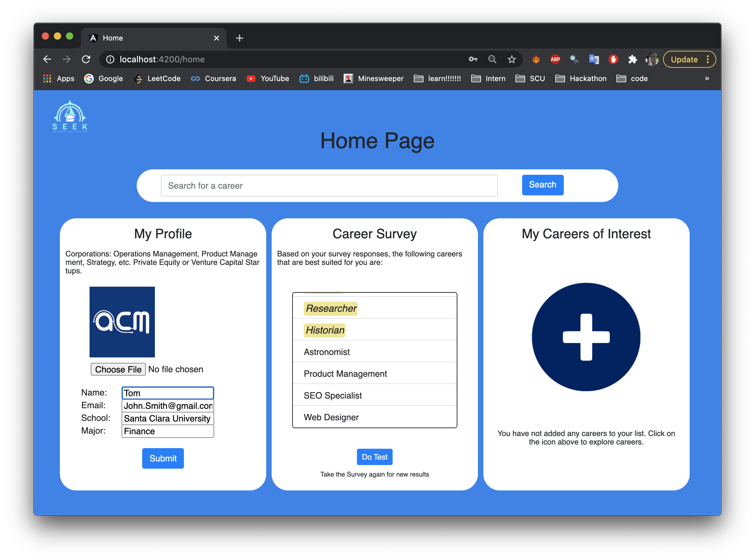Show the hidden bookmarks overflow chevron
Image resolution: width=755 pixels, height=560 pixels.
(707, 79)
